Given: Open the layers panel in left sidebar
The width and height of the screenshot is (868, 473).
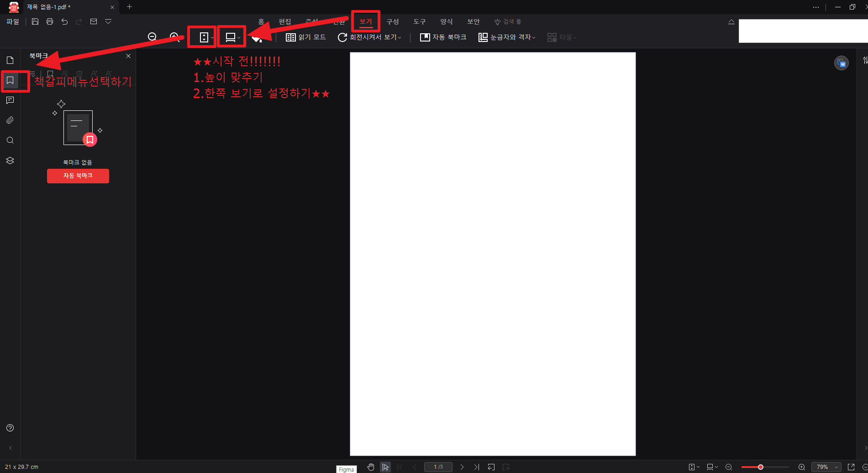Looking at the screenshot, I should (10, 160).
